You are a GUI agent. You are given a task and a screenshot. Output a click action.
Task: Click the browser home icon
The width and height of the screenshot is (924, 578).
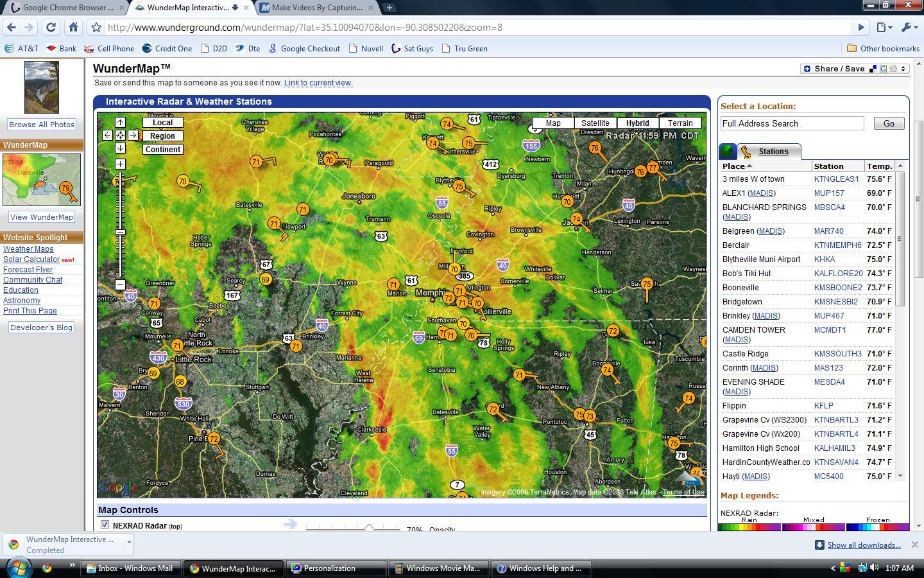(x=73, y=27)
